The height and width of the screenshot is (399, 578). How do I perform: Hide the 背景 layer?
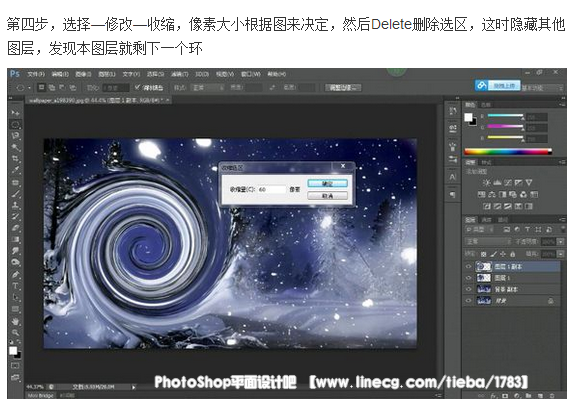[469, 301]
